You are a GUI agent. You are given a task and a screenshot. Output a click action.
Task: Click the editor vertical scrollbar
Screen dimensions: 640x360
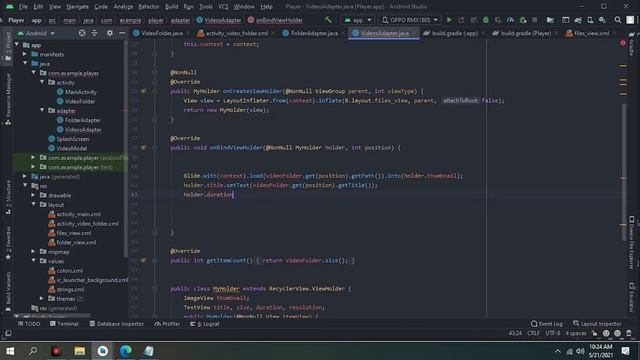[x=624, y=171]
